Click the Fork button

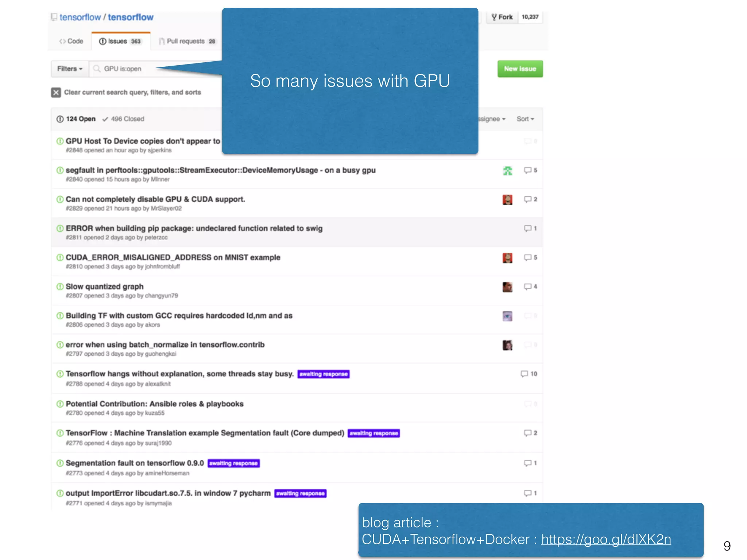502,17
